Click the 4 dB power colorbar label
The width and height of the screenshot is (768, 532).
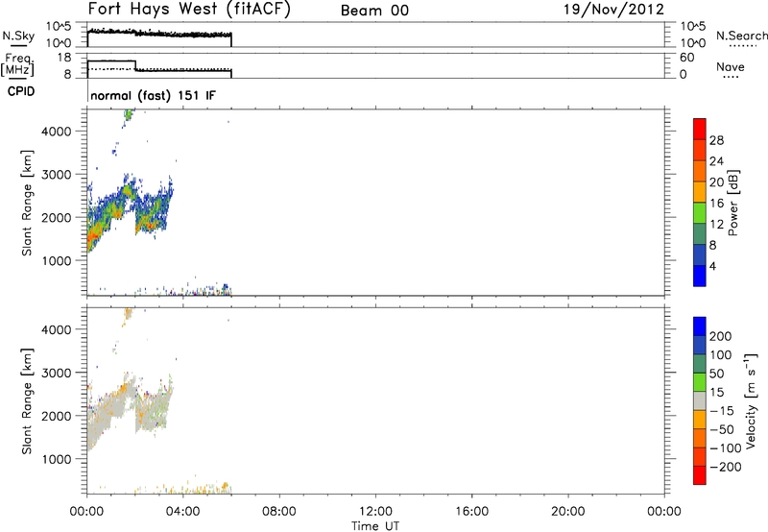712,266
